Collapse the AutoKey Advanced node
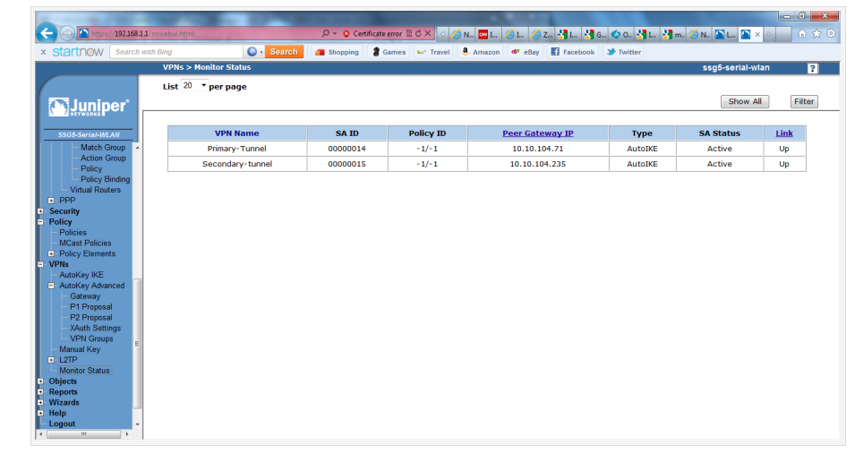855x454 pixels. point(51,286)
